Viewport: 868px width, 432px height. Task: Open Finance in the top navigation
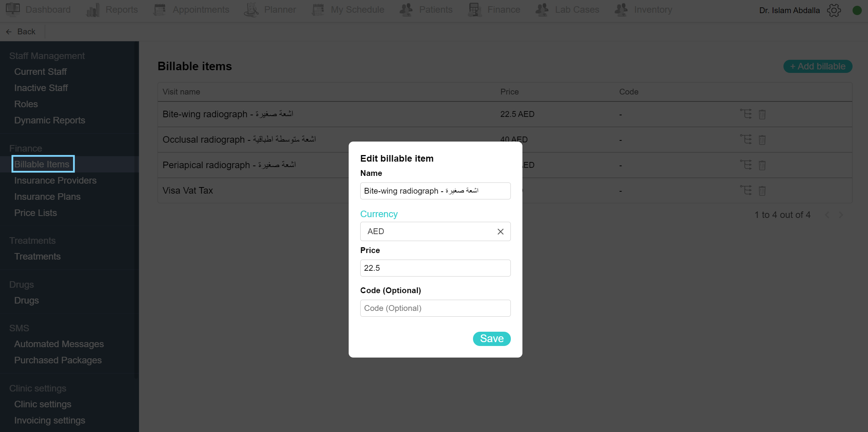pyautogui.click(x=494, y=10)
